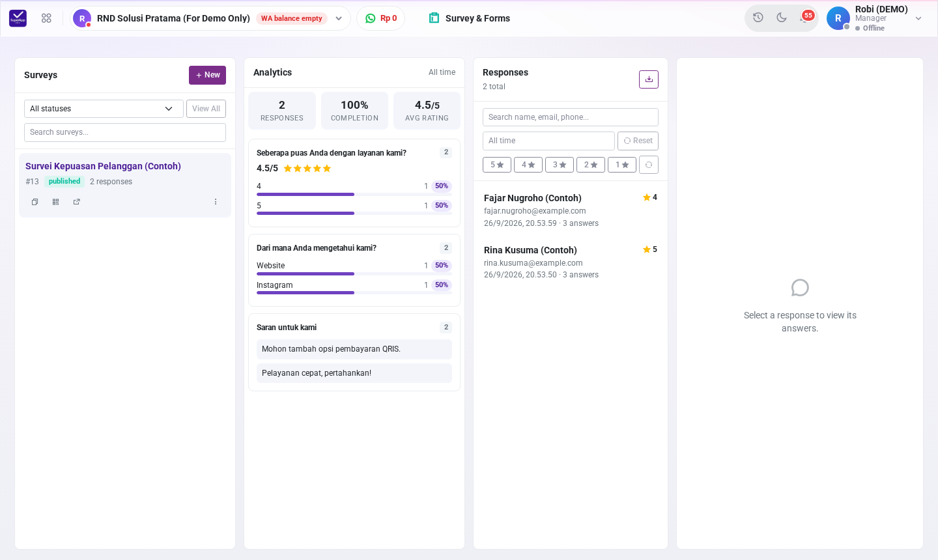Click the Instagram answer row
938x560 pixels.
[x=354, y=287]
